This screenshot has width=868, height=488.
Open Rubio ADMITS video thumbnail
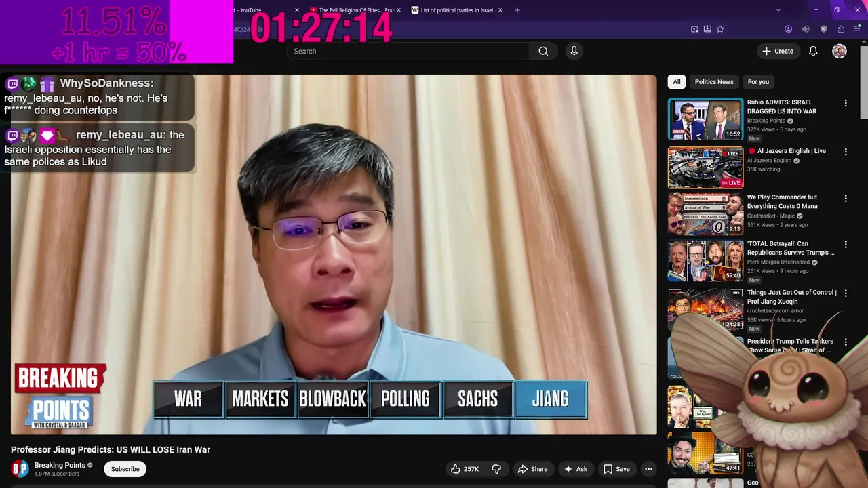click(x=705, y=119)
